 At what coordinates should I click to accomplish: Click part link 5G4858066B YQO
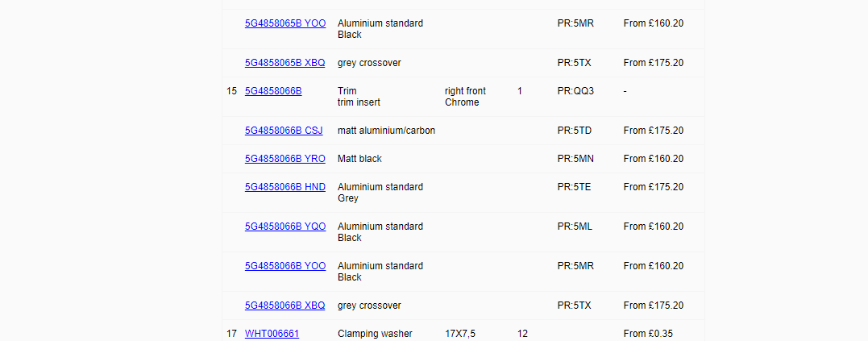click(x=285, y=227)
